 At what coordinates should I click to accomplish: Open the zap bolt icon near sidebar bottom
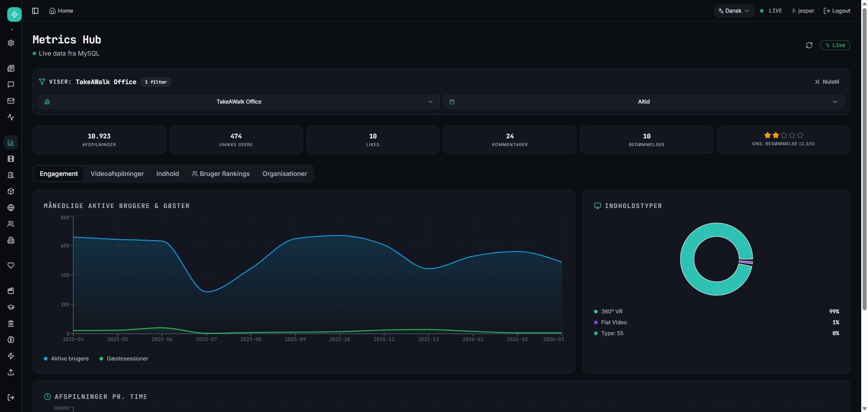[11, 356]
